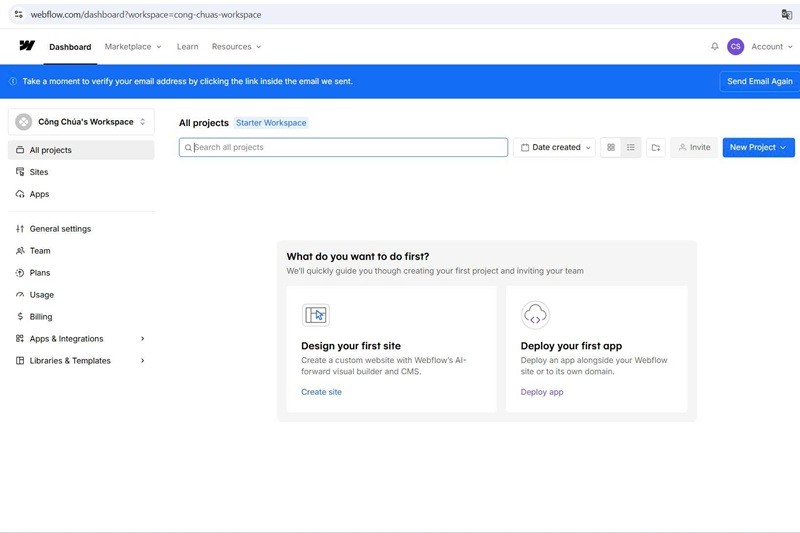Open the Team page
This screenshot has height=533, width=800.
pos(81,250)
